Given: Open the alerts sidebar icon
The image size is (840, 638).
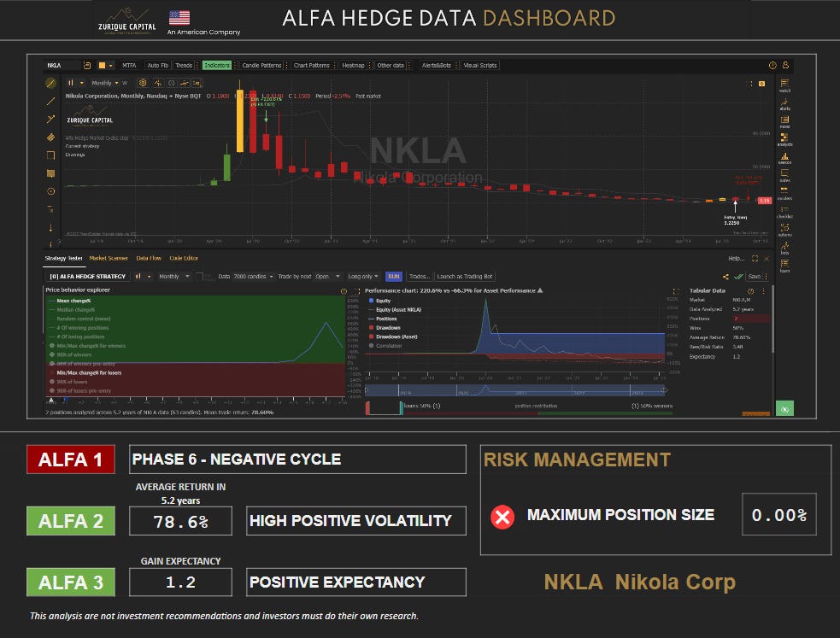Looking at the screenshot, I should (x=784, y=102).
